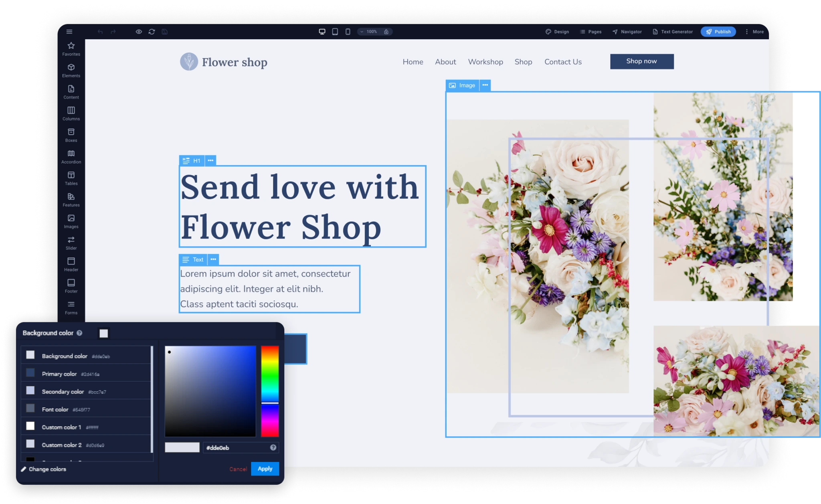Viewport: 821px width, 504px height.
Task: Click the refresh icon in top toolbar
Action: (152, 32)
